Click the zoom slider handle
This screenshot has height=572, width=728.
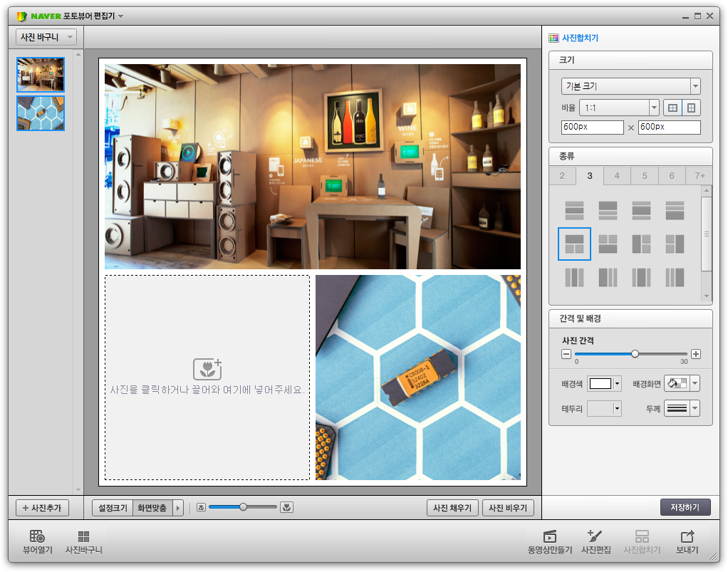[x=243, y=507]
